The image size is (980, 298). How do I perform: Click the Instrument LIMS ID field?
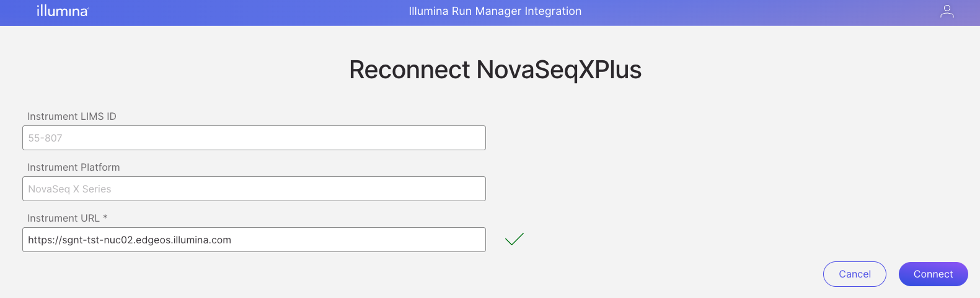coord(254,138)
